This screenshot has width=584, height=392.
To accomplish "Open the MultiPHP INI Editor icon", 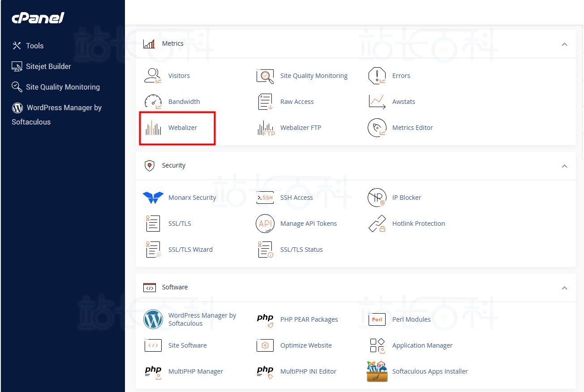I will (x=265, y=372).
